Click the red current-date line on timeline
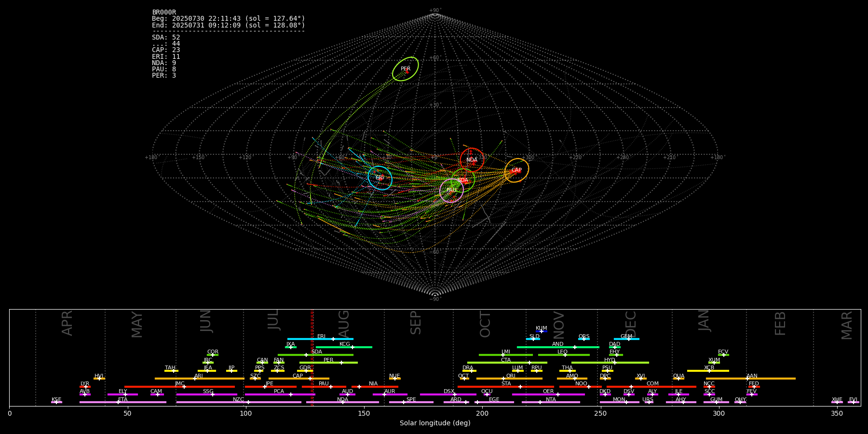The height and width of the screenshot is (434, 868). [312, 357]
